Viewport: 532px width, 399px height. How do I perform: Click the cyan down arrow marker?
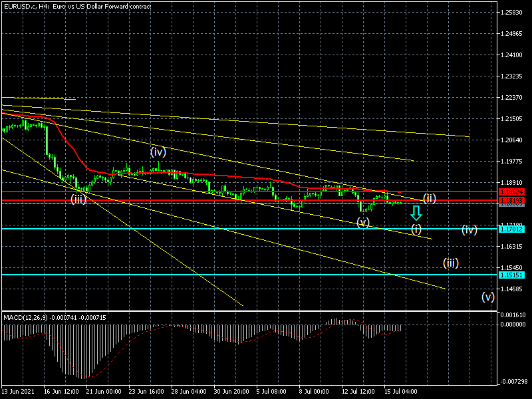(x=416, y=213)
